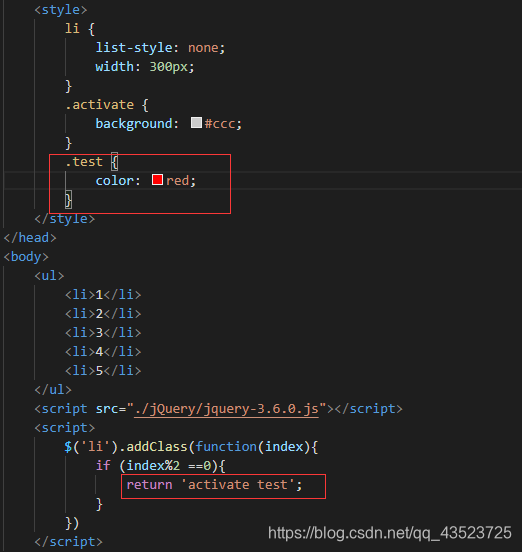Click the closing </script> tag at bottom
Viewport: 522px width, 552px height.
[69, 542]
